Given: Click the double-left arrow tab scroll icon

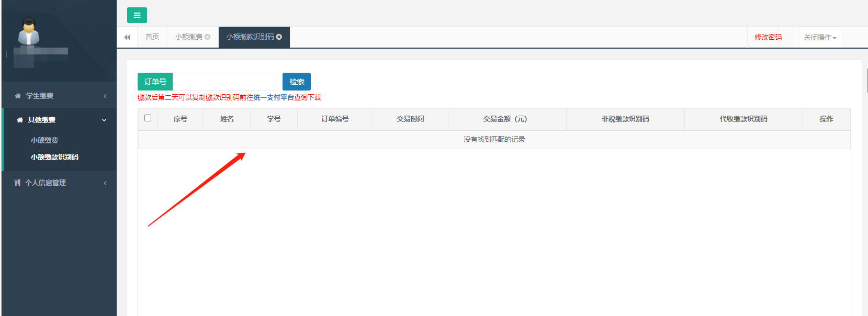Looking at the screenshot, I should tap(127, 37).
